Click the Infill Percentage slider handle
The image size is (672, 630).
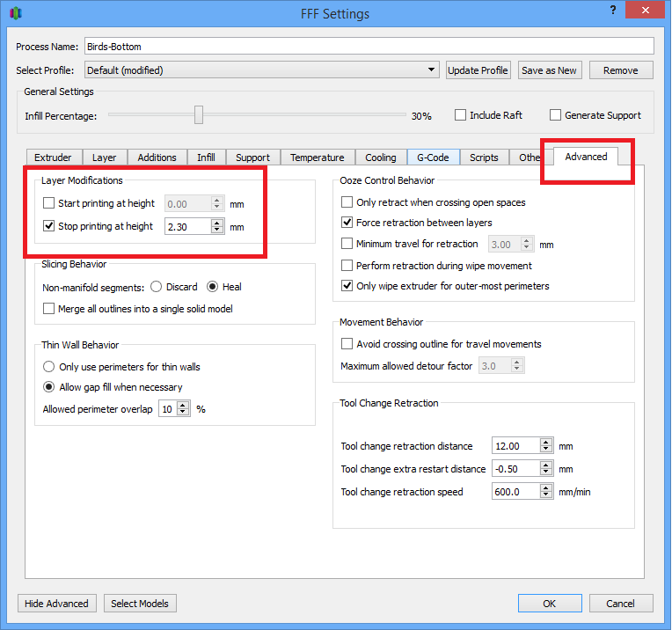pos(199,115)
